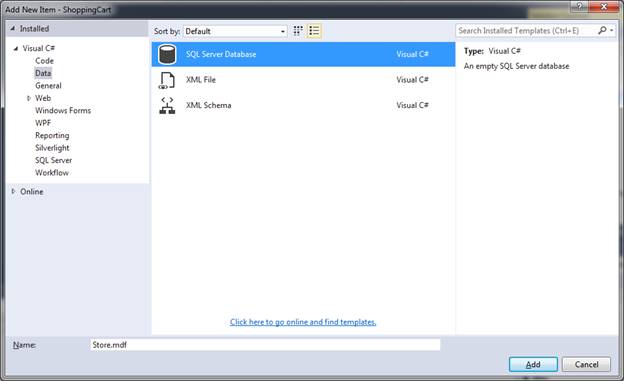Select the SQL Server Database cylinder icon
This screenshot has width=624, height=381.
[x=167, y=54]
